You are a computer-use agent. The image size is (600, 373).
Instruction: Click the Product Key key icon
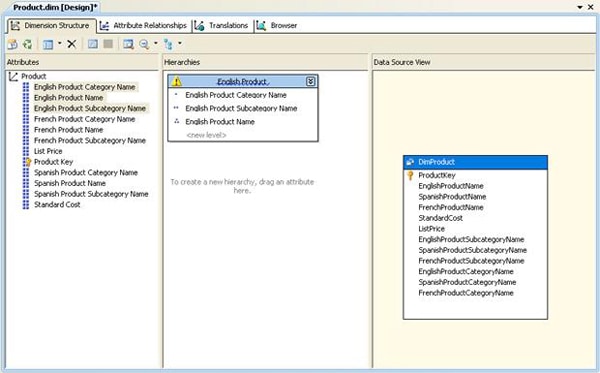(x=26, y=162)
